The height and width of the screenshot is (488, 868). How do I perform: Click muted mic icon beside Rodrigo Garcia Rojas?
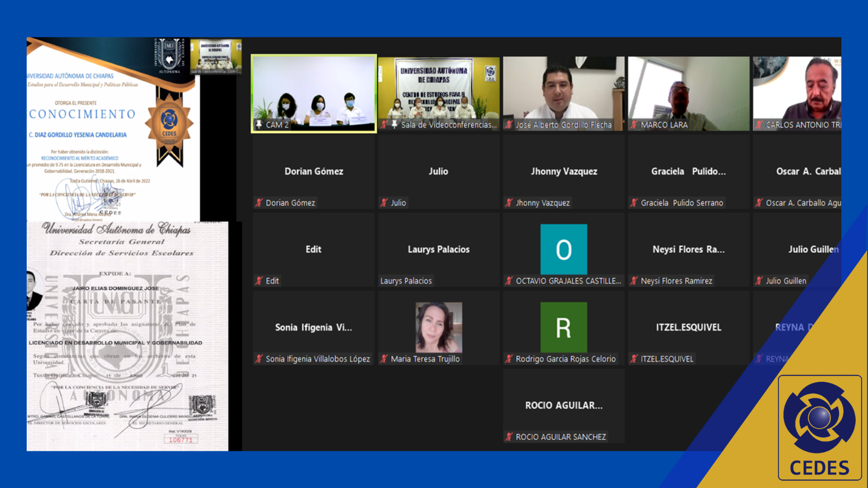pos(509,359)
